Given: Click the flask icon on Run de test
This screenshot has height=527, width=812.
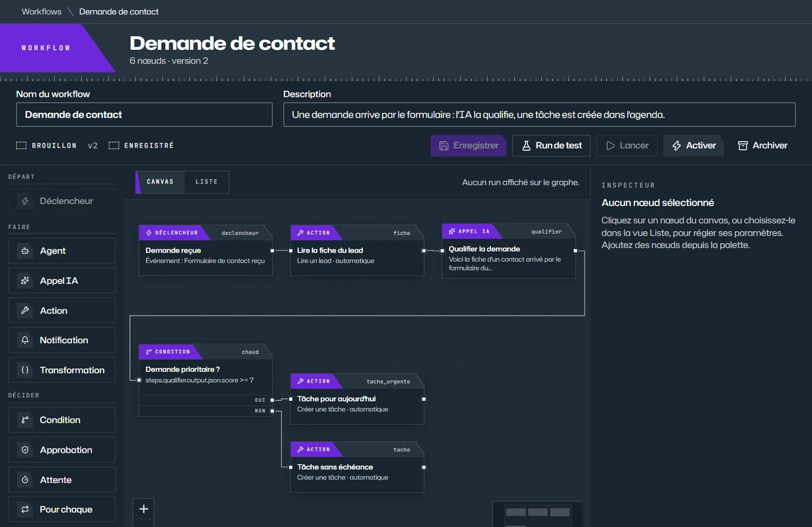Looking at the screenshot, I should click(x=526, y=146).
